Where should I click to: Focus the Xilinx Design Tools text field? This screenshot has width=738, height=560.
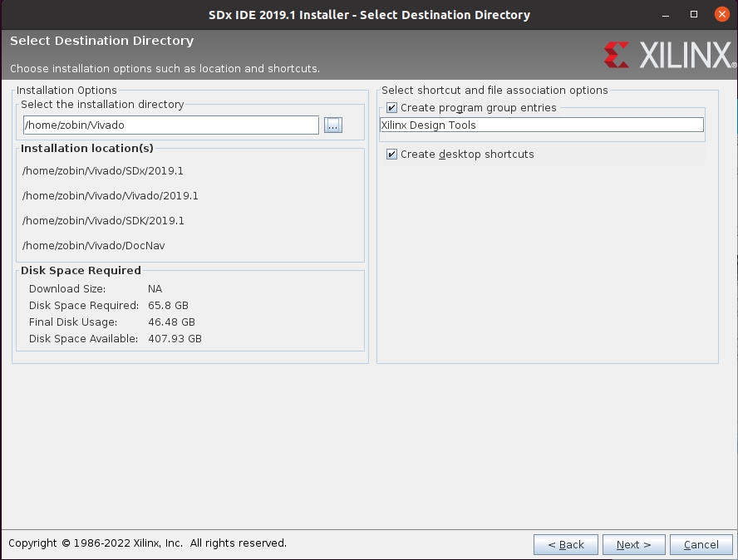(x=541, y=125)
